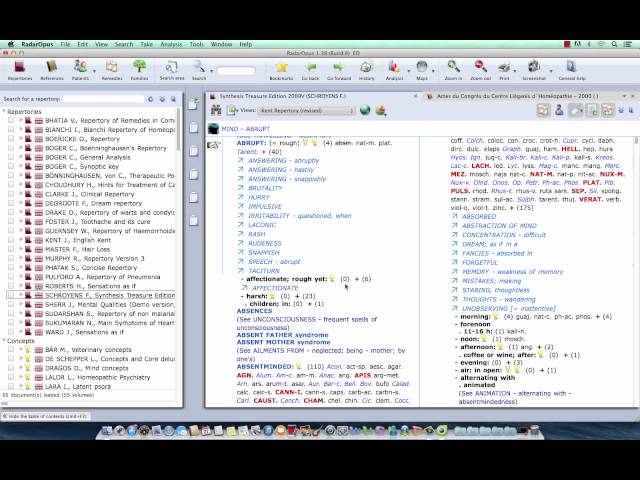640x480 pixels.
Task: Follow the BRUTALITY cross-reference link
Action: [x=265, y=188]
